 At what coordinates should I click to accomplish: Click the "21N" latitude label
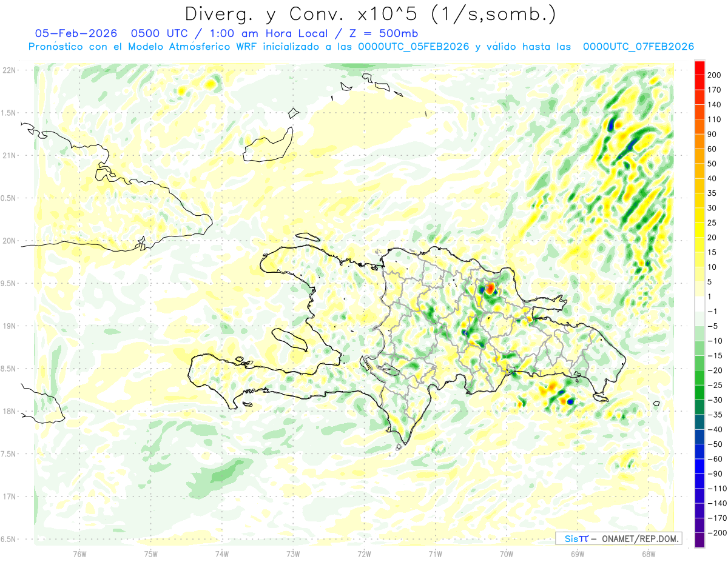[x=8, y=156]
